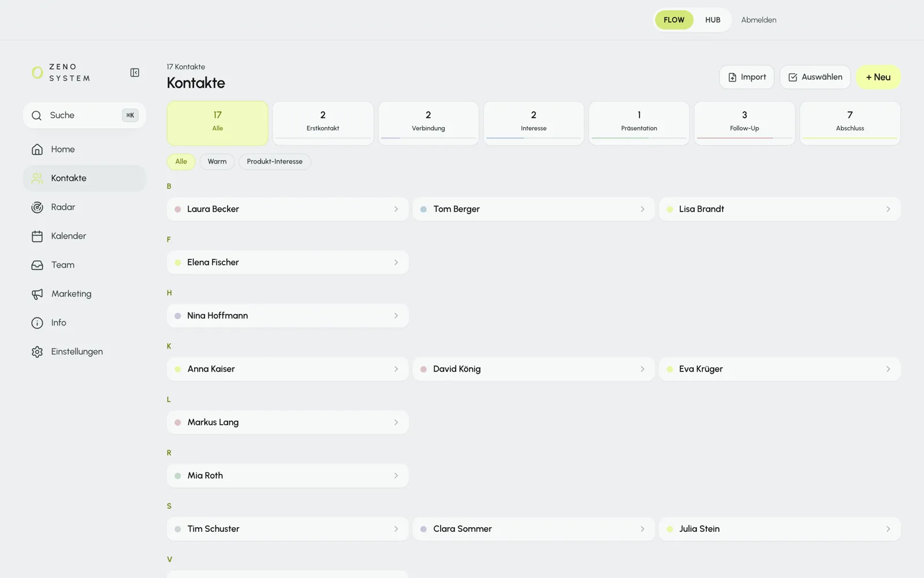Click the status dot beside Elena Fischer
This screenshot has width=924, height=578.
pyautogui.click(x=178, y=262)
